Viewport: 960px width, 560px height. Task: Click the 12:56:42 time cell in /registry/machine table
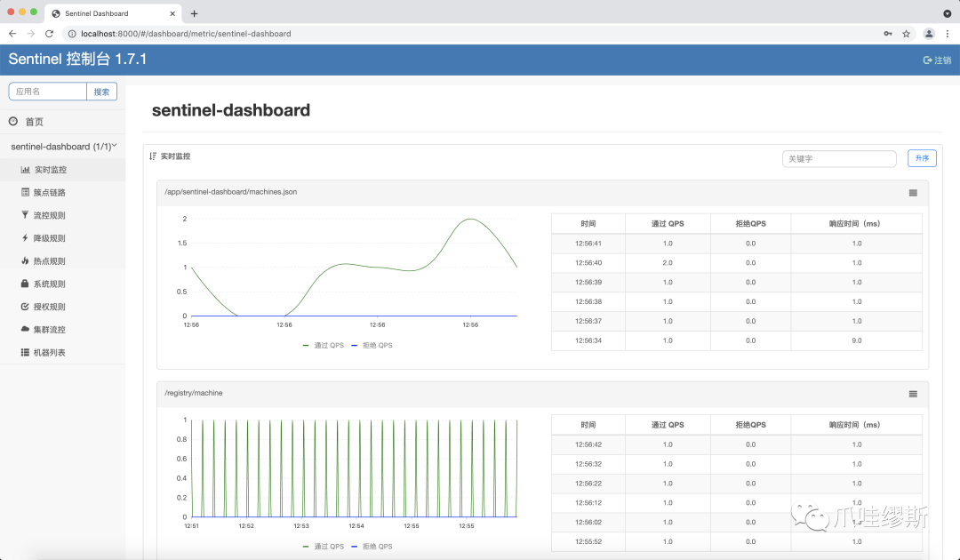click(588, 444)
